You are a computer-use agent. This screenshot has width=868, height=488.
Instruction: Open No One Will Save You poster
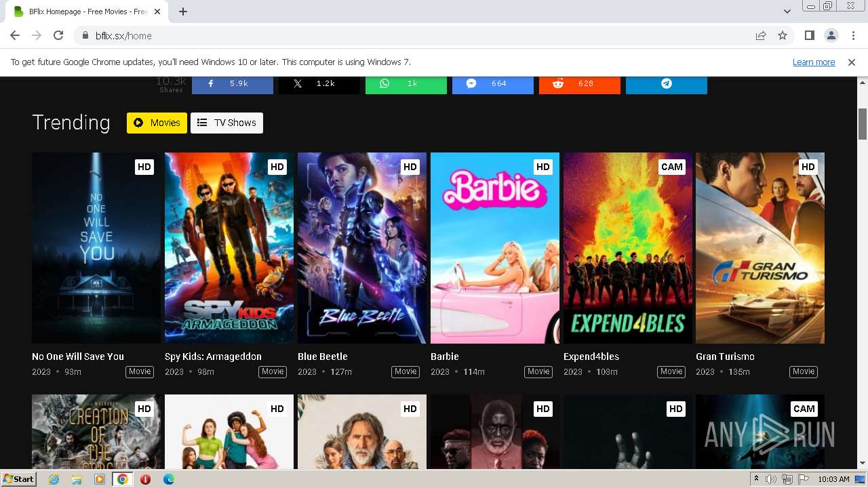tap(96, 248)
